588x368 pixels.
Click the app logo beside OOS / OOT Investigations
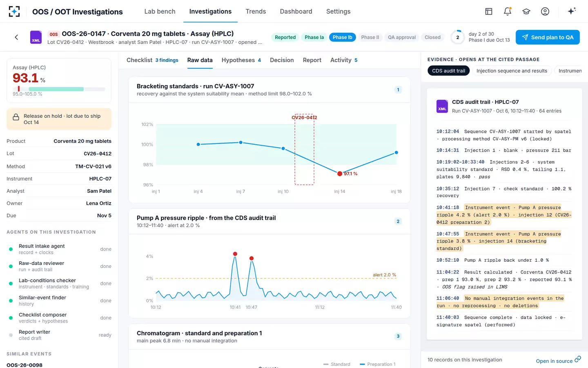14,11
